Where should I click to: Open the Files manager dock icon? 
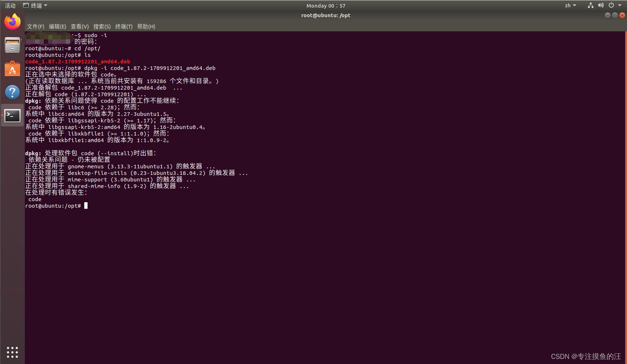(12, 45)
